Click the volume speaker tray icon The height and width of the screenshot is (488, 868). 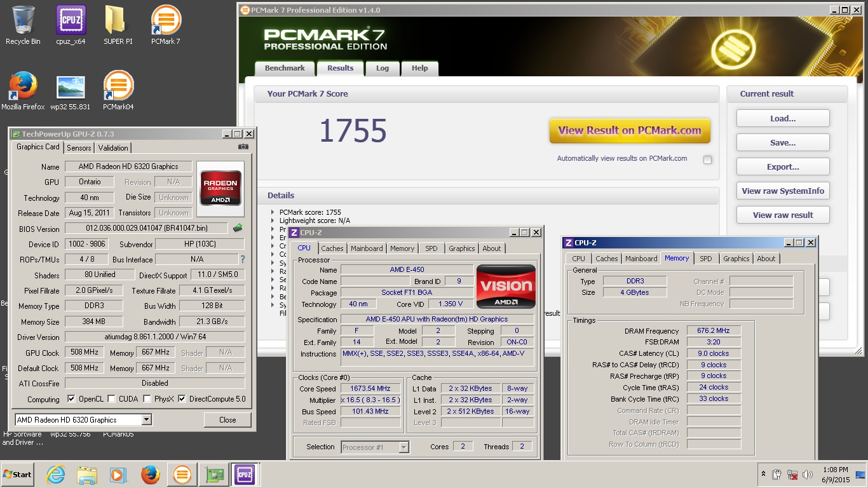808,475
